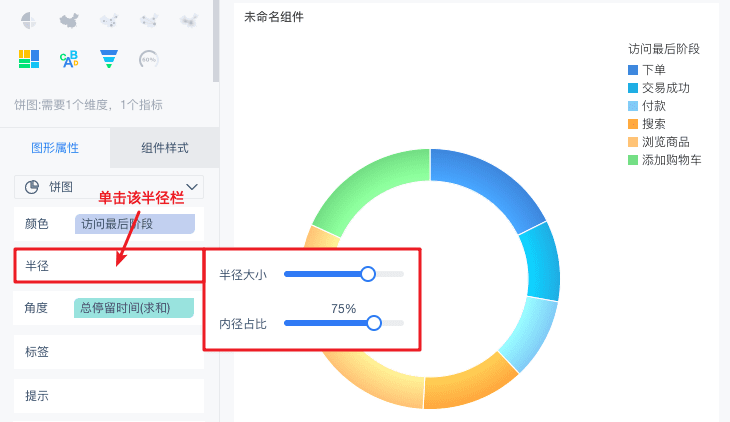Select the word cloud chart icon
Screen dimensions: 730x422
(x=69, y=59)
